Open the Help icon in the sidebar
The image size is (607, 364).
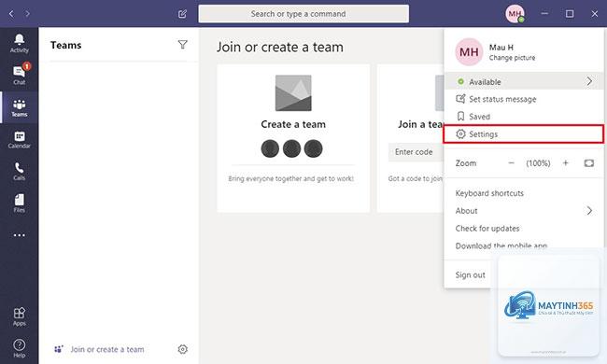click(x=19, y=348)
